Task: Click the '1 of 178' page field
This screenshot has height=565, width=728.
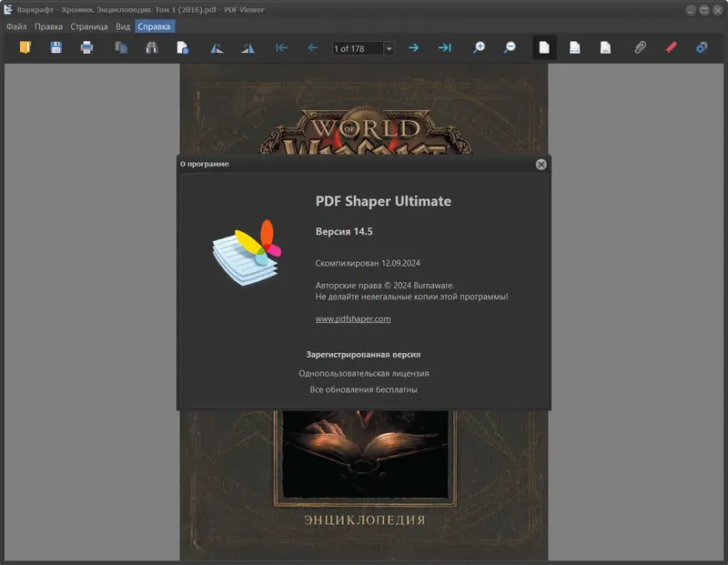Action: pos(358,48)
